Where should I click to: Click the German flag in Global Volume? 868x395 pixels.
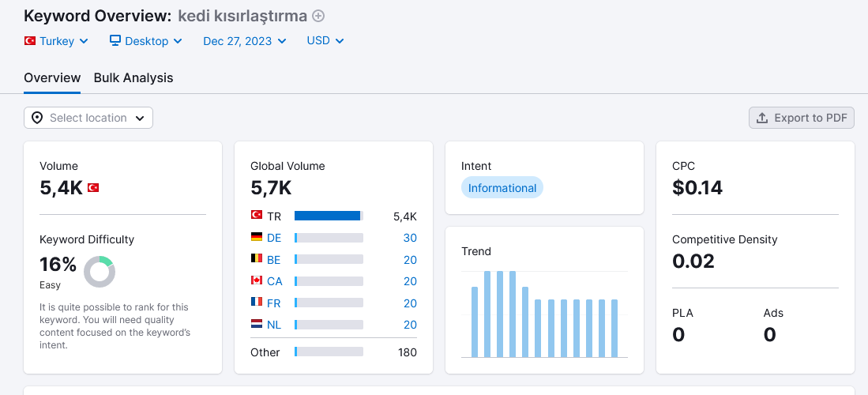click(x=257, y=237)
